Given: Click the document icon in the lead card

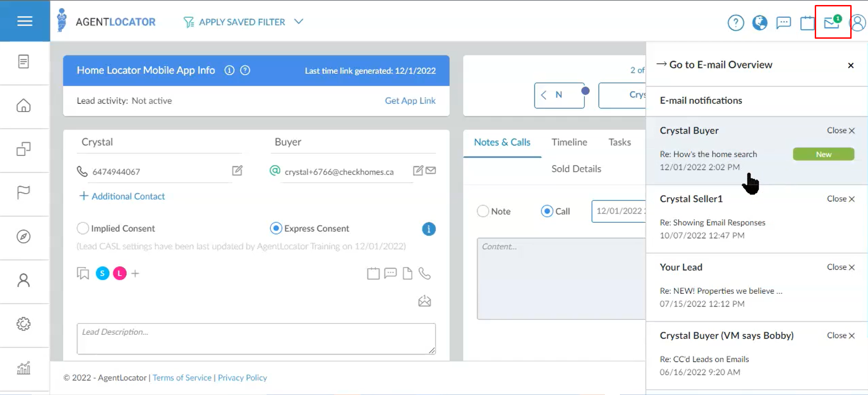Looking at the screenshot, I should (407, 273).
